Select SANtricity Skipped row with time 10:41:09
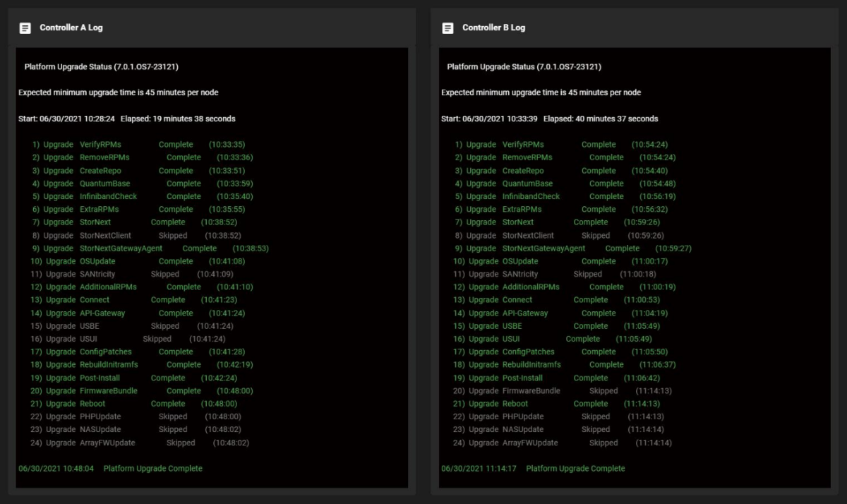 (131, 274)
